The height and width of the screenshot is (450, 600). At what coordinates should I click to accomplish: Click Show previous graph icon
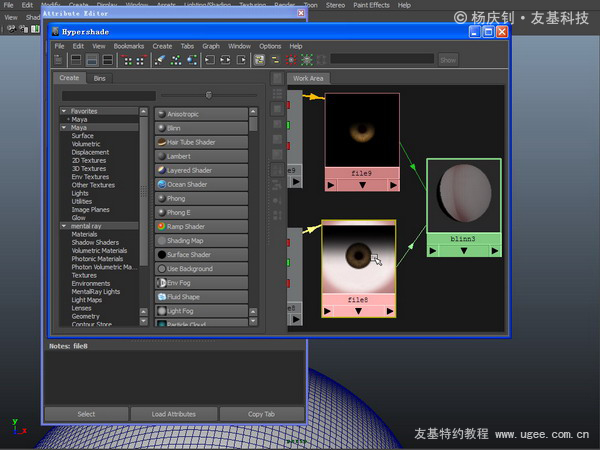point(128,60)
